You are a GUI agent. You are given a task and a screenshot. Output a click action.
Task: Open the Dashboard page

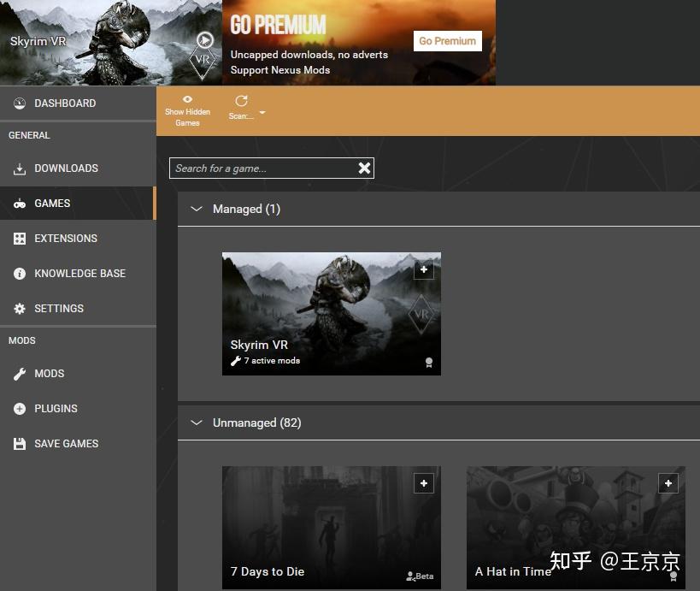pyautogui.click(x=78, y=103)
